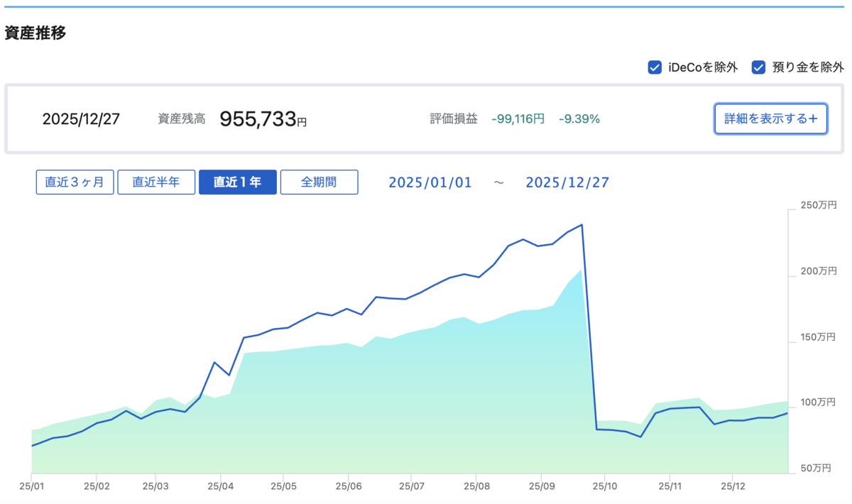852x504 pixels.
Task: Click the 25/04 label on the x-axis
Action: [220, 487]
